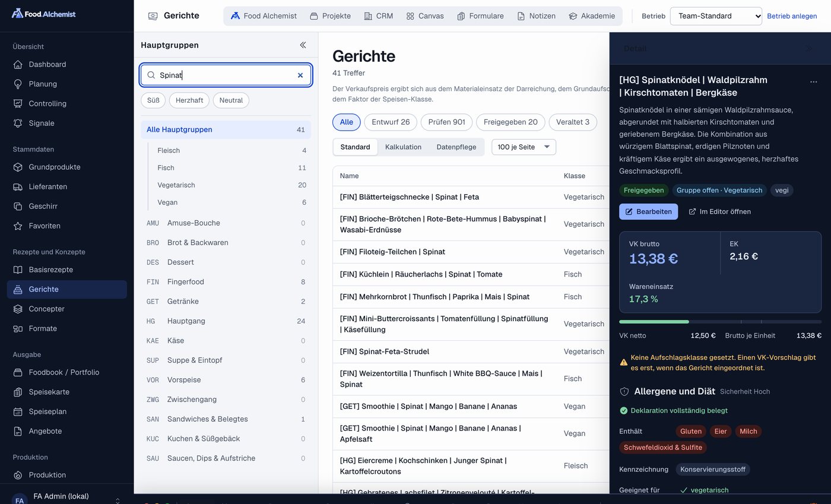Open the 100 je Seite dropdown
This screenshot has width=831, height=504.
524,147
